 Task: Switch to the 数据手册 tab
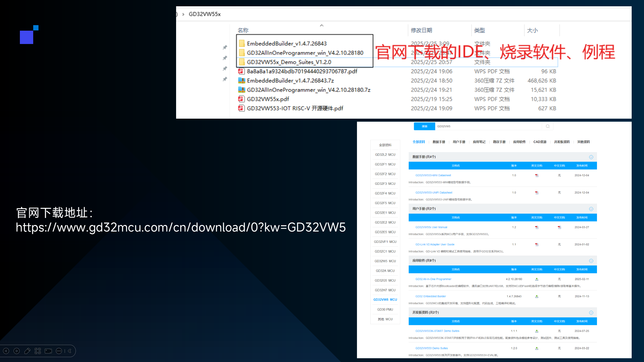pos(439,142)
